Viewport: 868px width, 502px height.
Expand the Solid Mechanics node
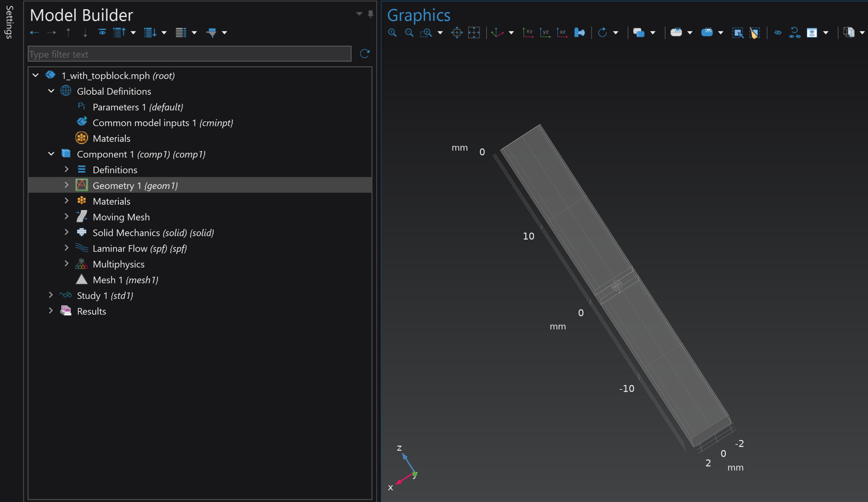tap(67, 232)
